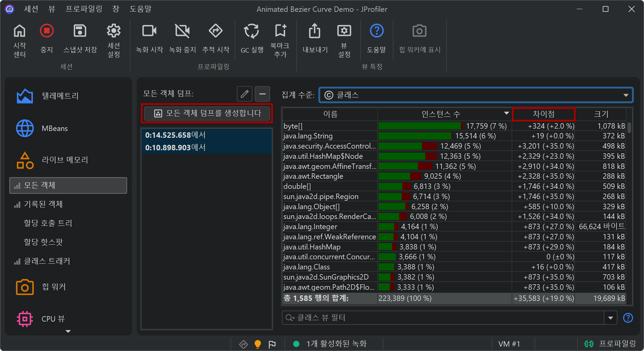Click the export icon in the toolbar
644x351 pixels.
tap(315, 31)
